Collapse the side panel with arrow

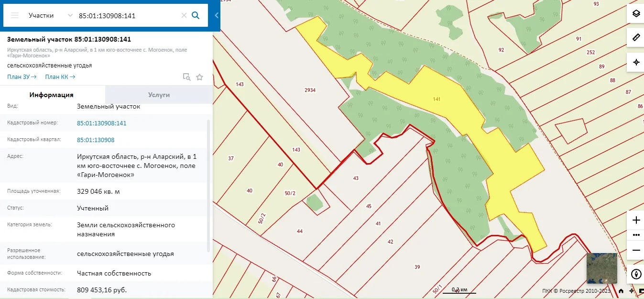point(216,15)
